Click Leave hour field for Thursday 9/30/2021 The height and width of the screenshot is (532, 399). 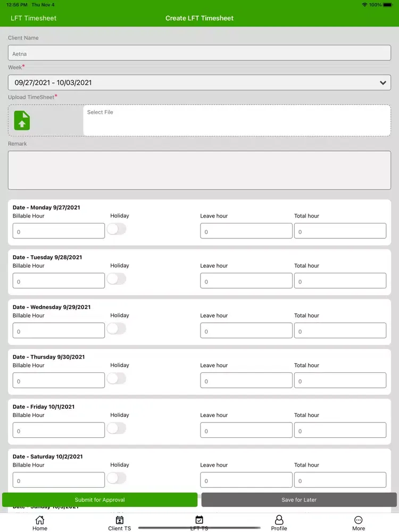coord(246,380)
